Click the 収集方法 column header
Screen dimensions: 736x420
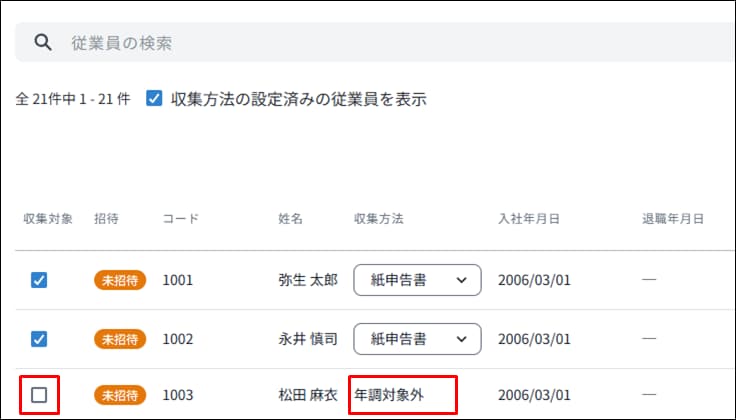click(379, 218)
